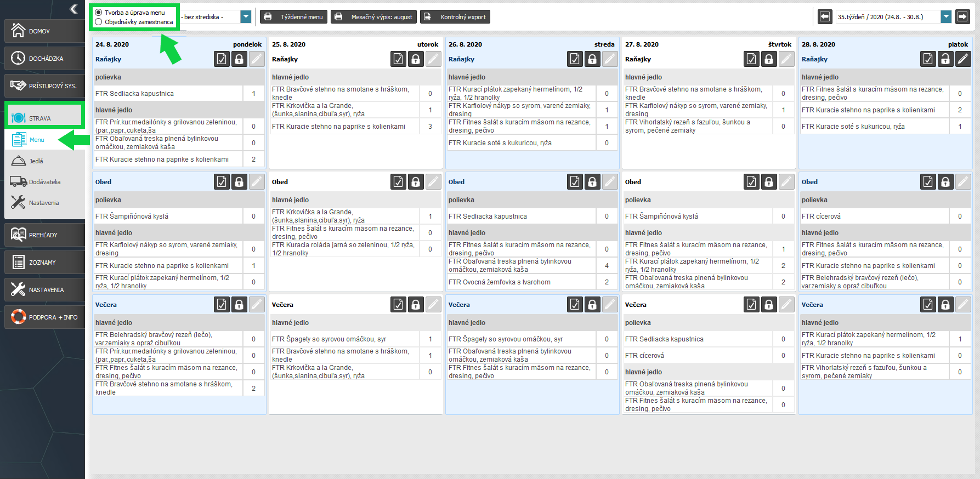Open PODPORA + INFO in the sidebar
Viewport: 980px width, 479px height.
pyautogui.click(x=44, y=317)
